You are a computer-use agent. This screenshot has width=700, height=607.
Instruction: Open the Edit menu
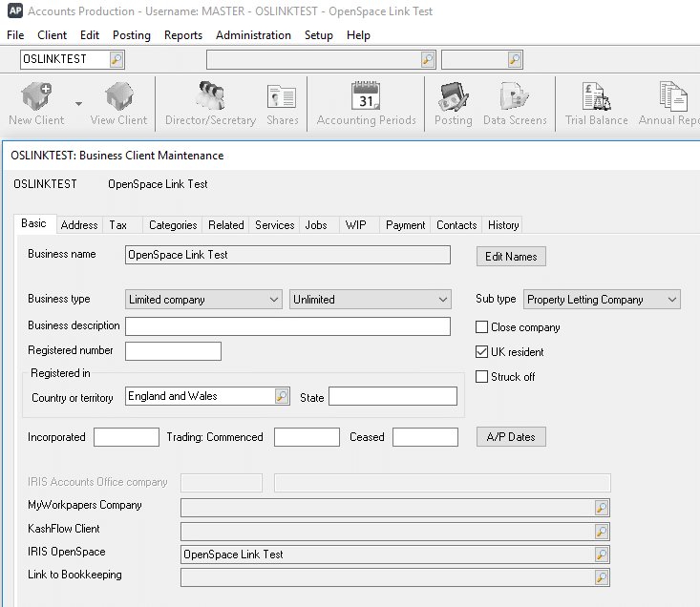point(90,34)
